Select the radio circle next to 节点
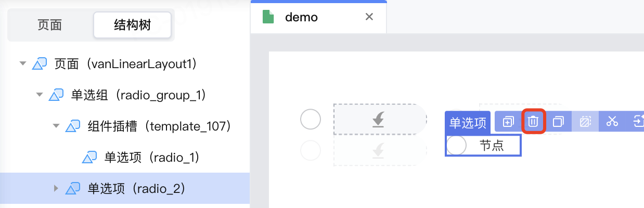 coord(457,145)
